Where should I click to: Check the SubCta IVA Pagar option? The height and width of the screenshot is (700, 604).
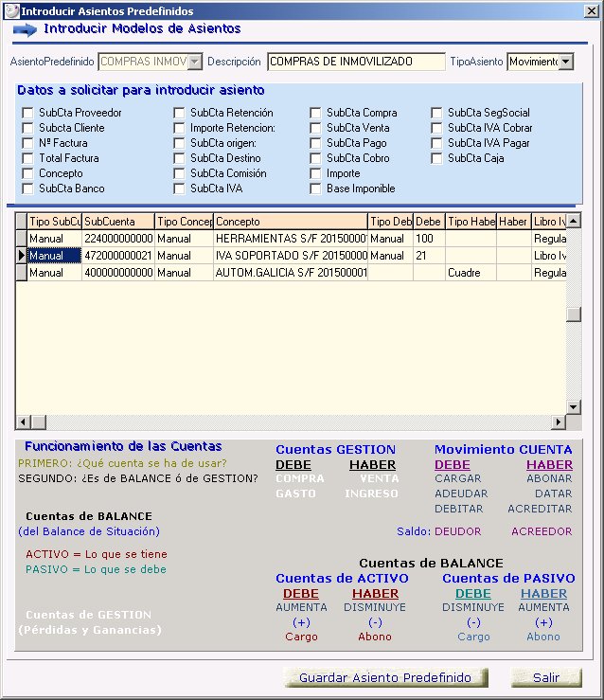pos(436,143)
